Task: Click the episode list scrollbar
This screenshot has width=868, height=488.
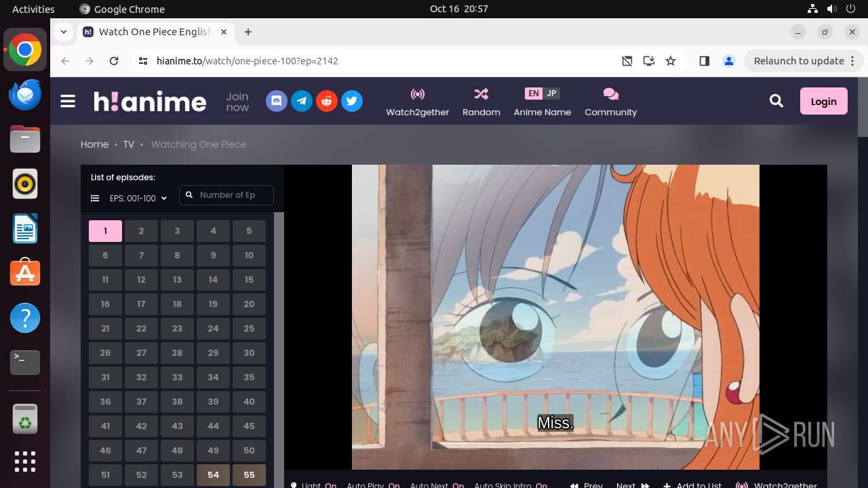Action: coord(279,350)
